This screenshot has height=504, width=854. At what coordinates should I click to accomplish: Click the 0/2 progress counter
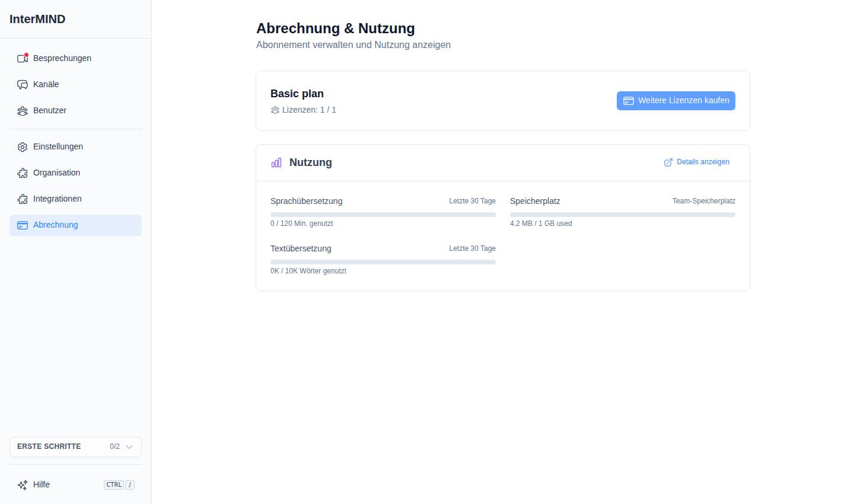click(x=114, y=446)
